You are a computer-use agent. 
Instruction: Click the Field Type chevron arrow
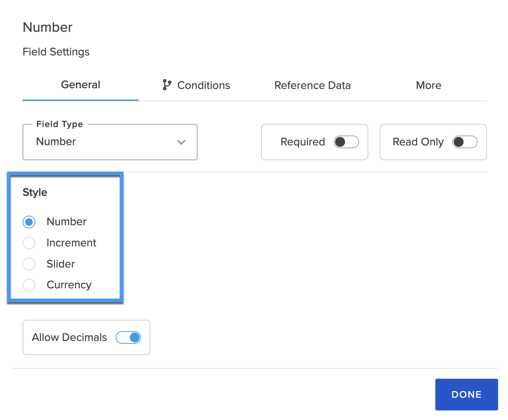(181, 142)
